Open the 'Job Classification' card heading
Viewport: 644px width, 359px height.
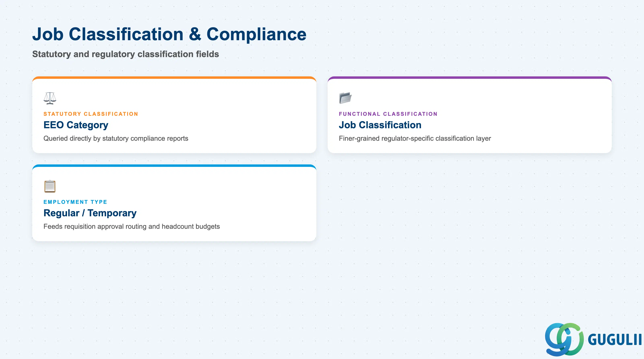pyautogui.click(x=380, y=125)
